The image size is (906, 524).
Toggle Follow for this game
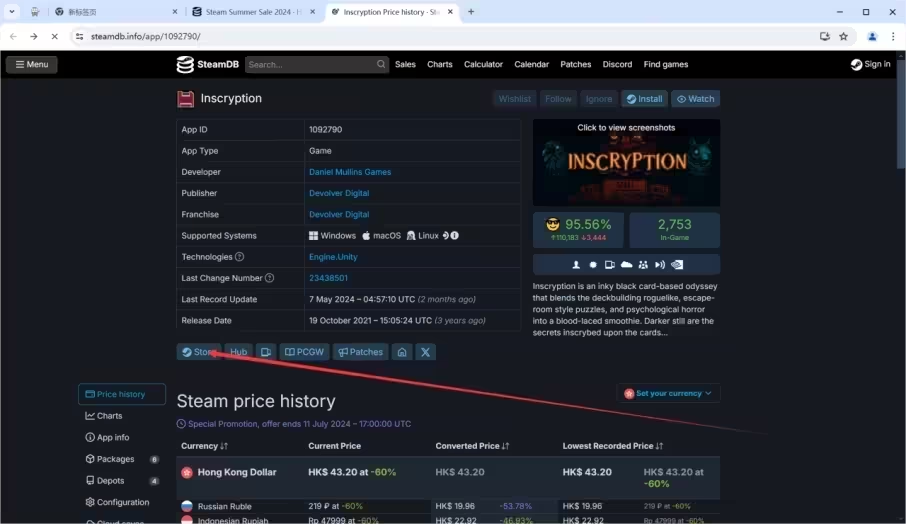[558, 99]
